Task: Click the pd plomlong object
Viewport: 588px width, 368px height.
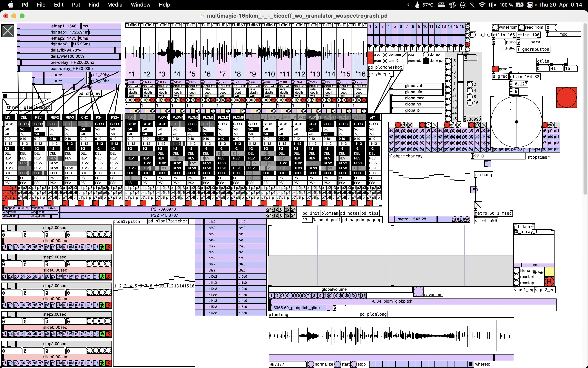Action: pyautogui.click(x=373, y=314)
